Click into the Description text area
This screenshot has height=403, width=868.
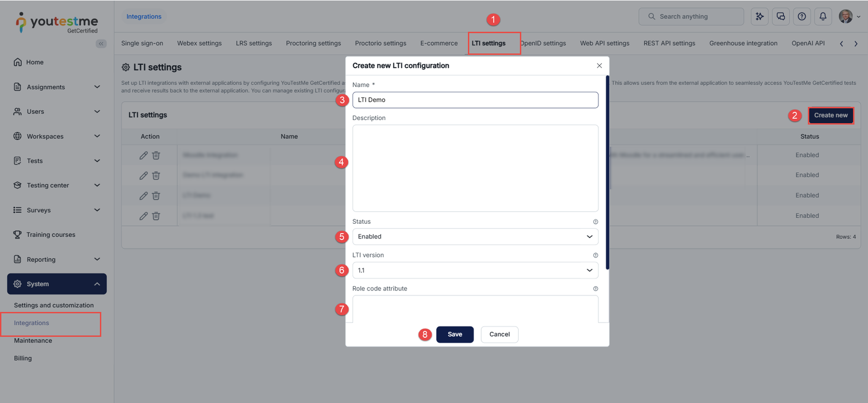click(475, 168)
